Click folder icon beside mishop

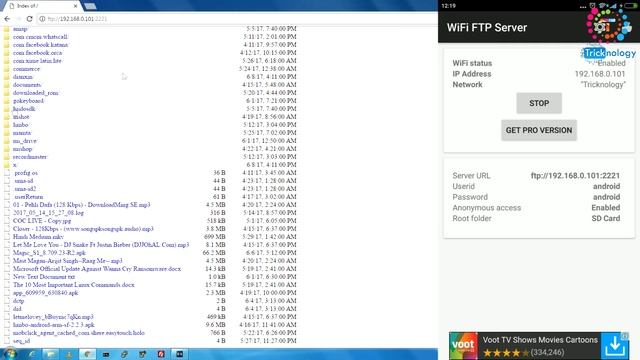7,149
